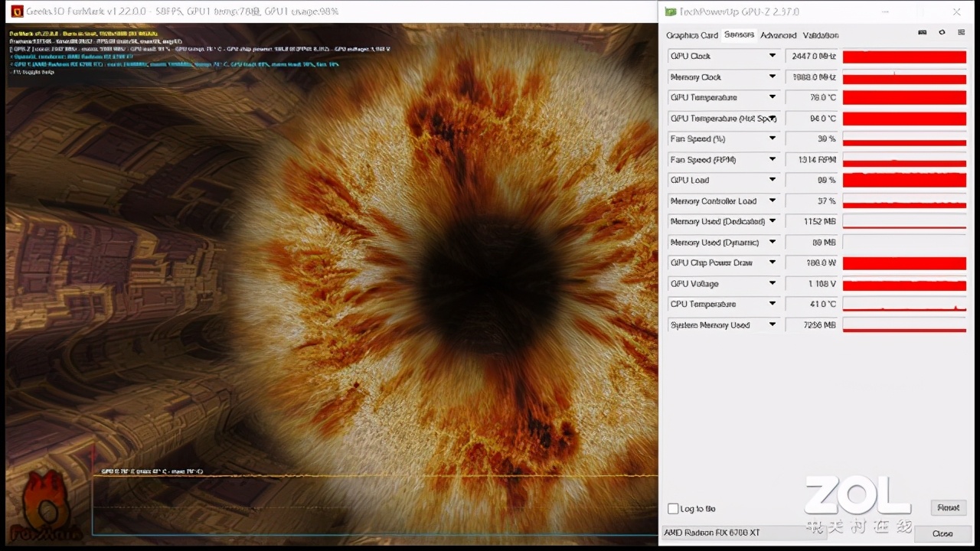Click the Close button in GPU-Z
Image resolution: width=980 pixels, height=551 pixels.
tap(942, 533)
